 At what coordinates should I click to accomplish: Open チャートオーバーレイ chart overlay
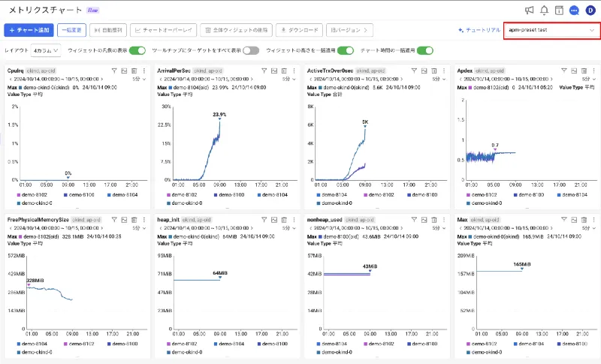(x=163, y=30)
